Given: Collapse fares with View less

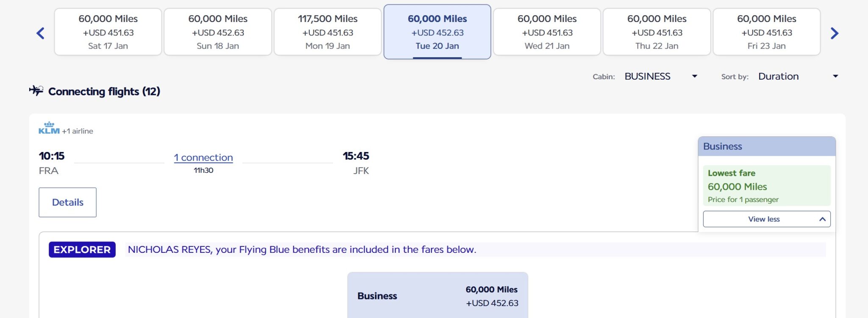Looking at the screenshot, I should (x=766, y=219).
